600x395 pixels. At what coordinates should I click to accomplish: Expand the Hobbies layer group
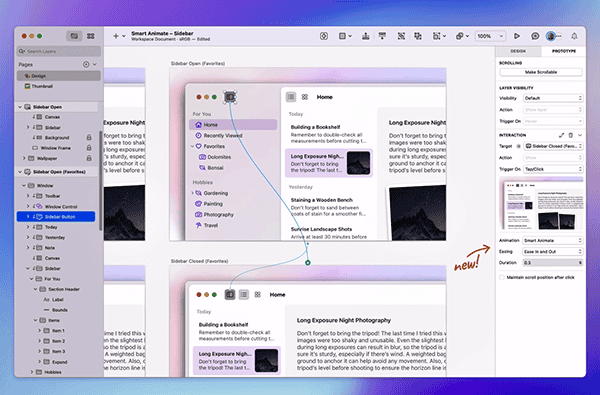[x=32, y=372]
